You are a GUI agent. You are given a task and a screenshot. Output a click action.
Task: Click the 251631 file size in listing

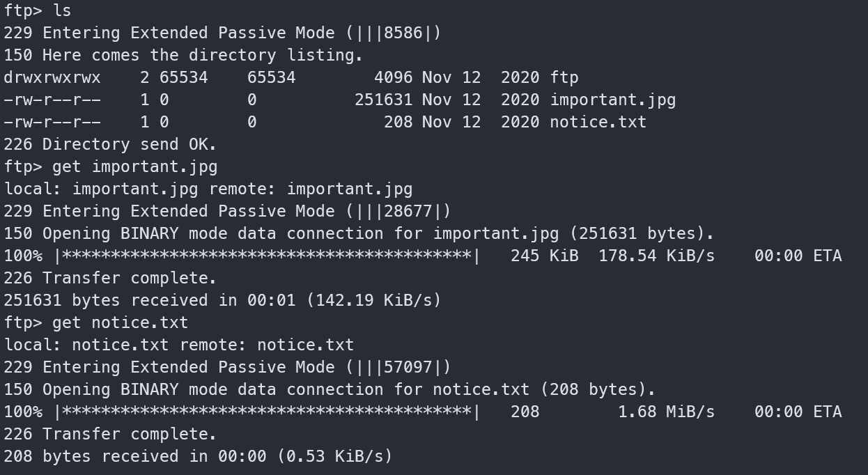click(384, 100)
